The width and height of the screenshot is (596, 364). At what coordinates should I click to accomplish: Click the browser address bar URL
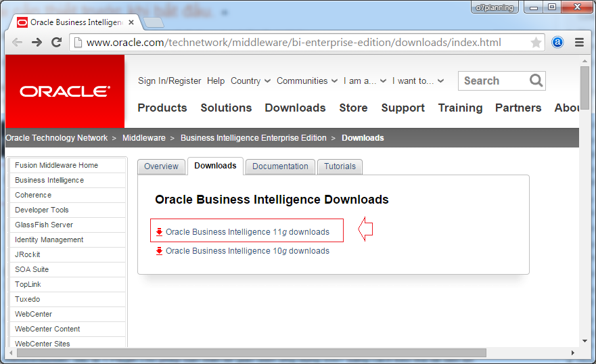point(294,42)
